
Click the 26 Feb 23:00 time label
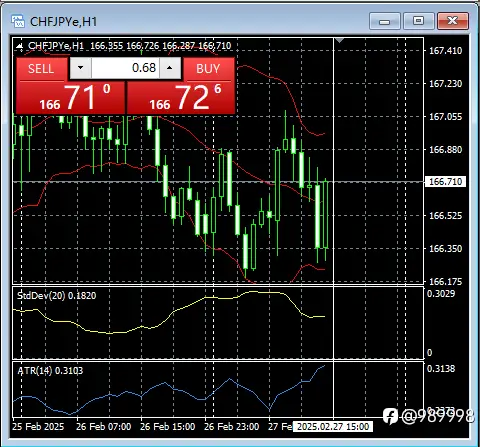[232, 426]
